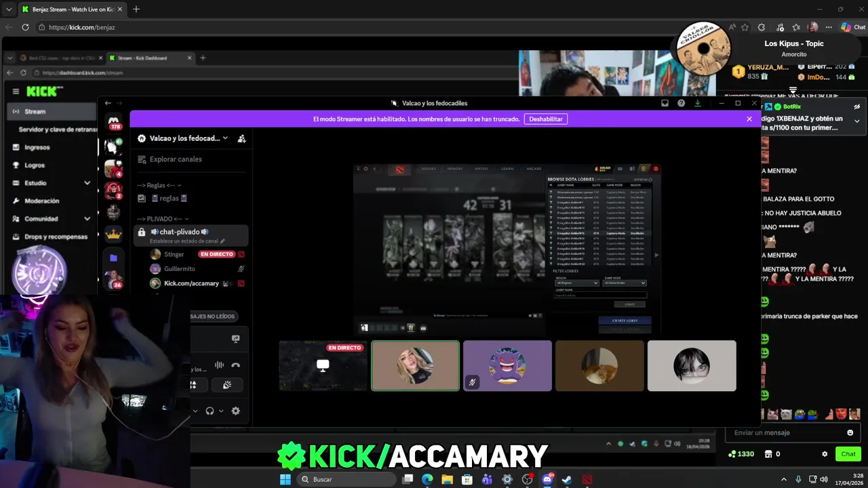Collapse the Reglas channel category
The height and width of the screenshot is (488, 868).
click(159, 185)
